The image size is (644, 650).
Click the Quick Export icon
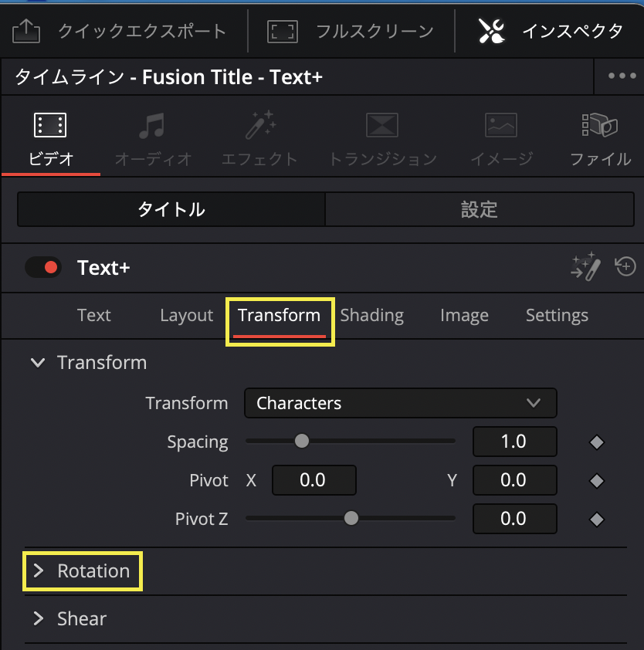[26, 31]
